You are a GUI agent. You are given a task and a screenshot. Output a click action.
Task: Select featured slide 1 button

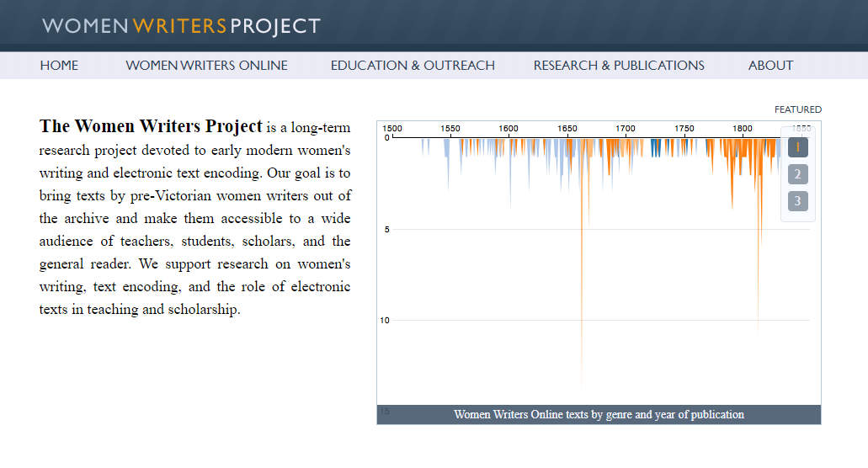pos(797,147)
